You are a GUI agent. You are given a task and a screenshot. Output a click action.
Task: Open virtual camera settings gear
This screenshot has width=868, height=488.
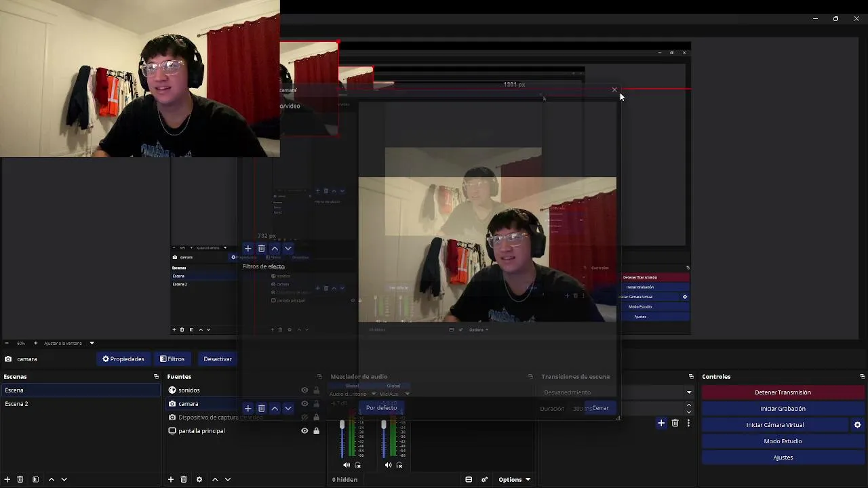(857, 425)
